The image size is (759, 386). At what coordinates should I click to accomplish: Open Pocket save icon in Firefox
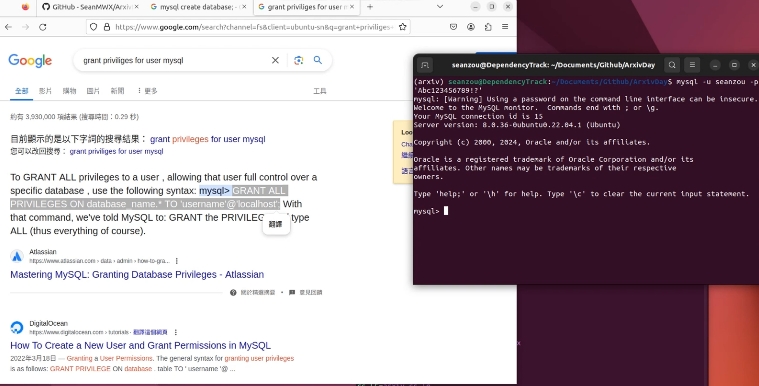click(x=454, y=27)
